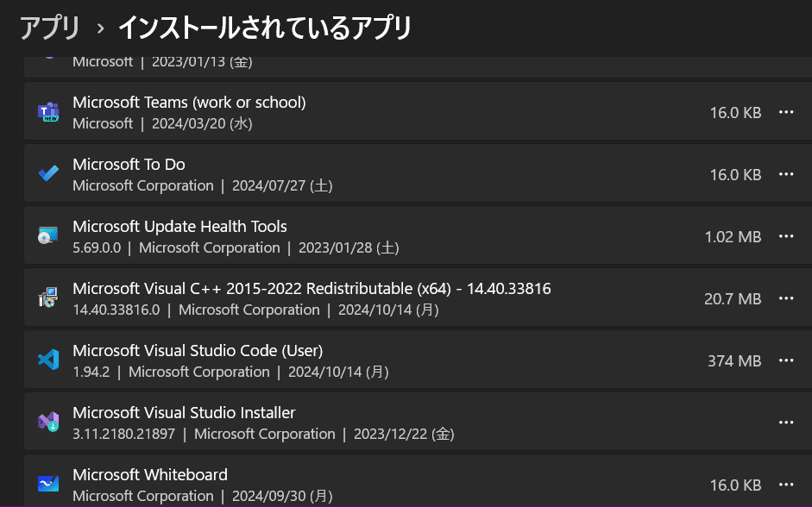Screen dimensions: 812x507
Task: Click Whiteboard size value 16.0 KB
Action: coord(735,485)
